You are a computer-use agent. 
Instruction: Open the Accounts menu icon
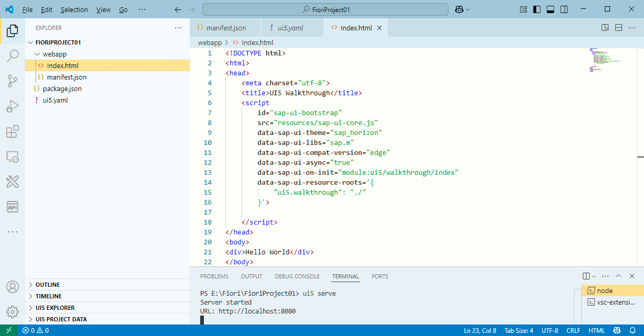coord(13,287)
